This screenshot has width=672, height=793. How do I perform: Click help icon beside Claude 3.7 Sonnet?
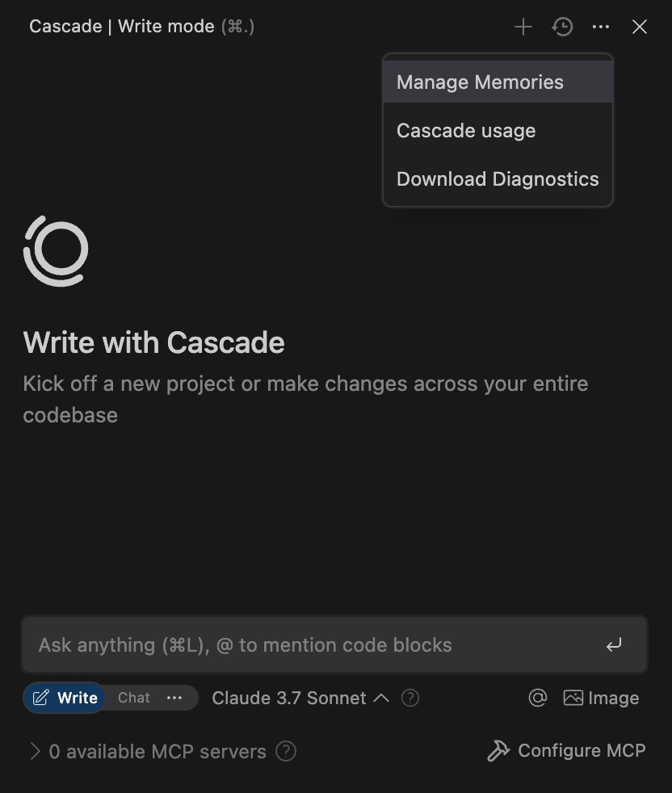[x=410, y=698]
